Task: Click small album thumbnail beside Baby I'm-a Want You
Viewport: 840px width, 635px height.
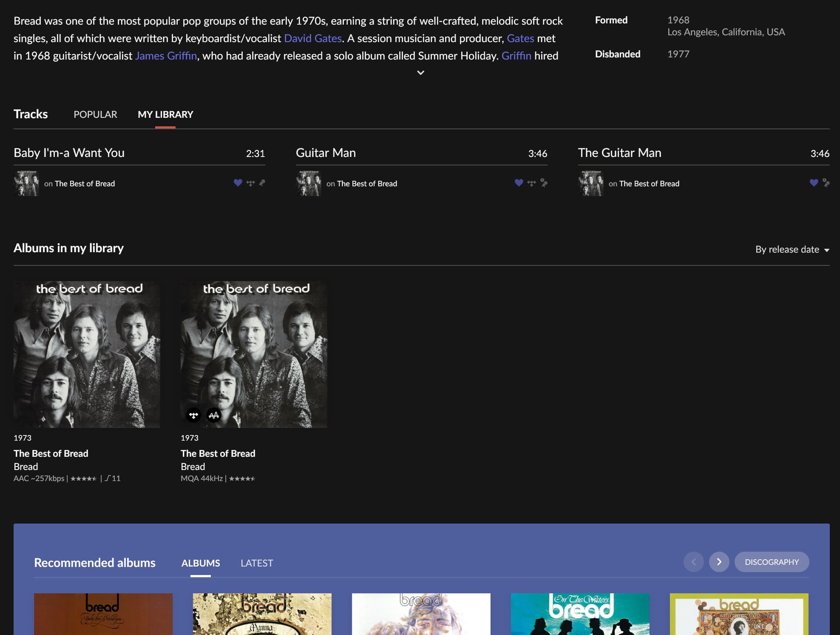Action: [26, 183]
